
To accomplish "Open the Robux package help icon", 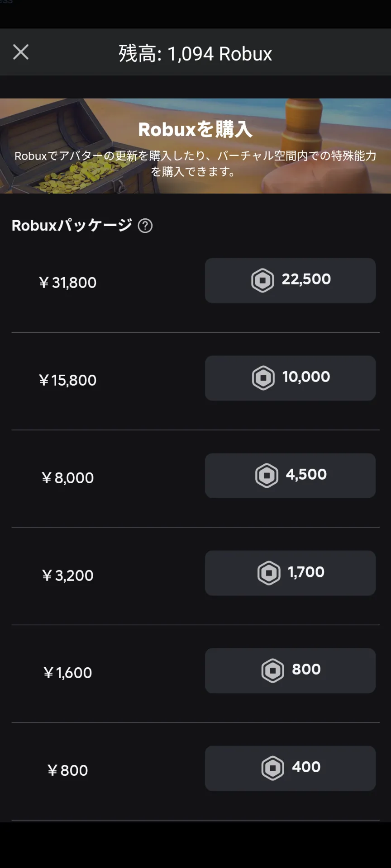I will (x=145, y=226).
